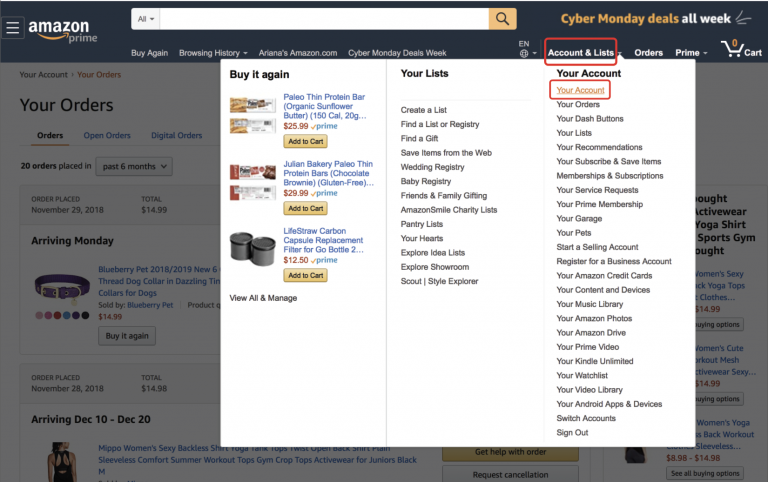Open Account & Lists menu
Image resolution: width=768 pixels, height=482 pixels.
(x=581, y=52)
